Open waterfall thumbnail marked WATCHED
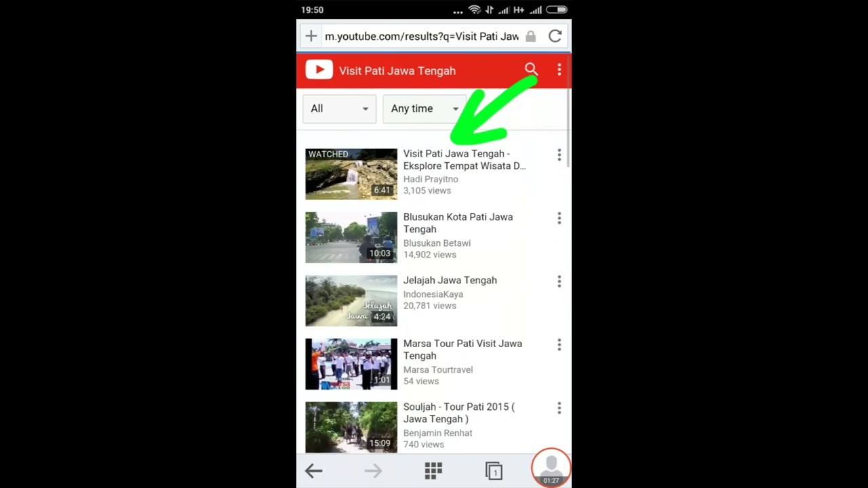 pyautogui.click(x=351, y=174)
